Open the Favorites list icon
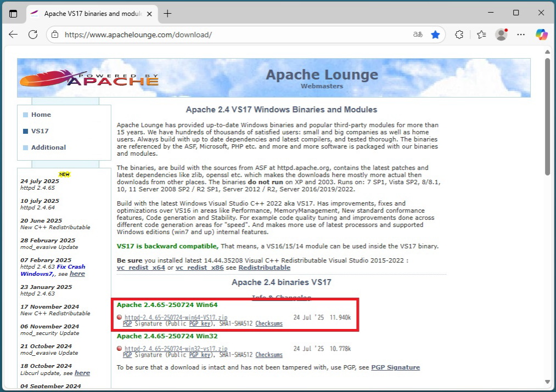Viewport: 556px width, 392px height. 481,35
